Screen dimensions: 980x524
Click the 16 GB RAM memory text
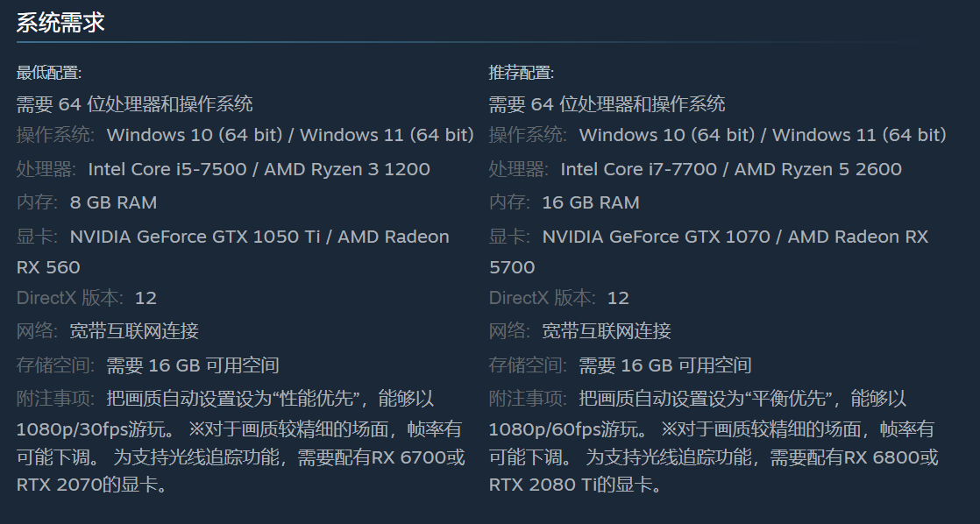click(x=591, y=202)
